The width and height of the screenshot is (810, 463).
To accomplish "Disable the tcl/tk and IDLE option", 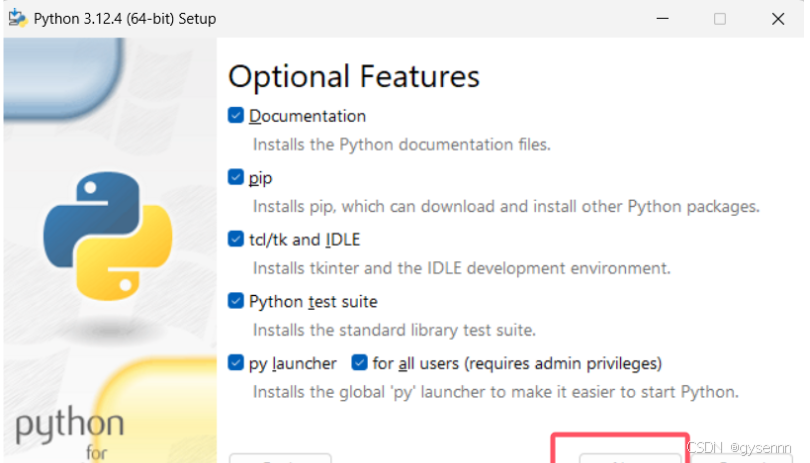I will tap(236, 239).
